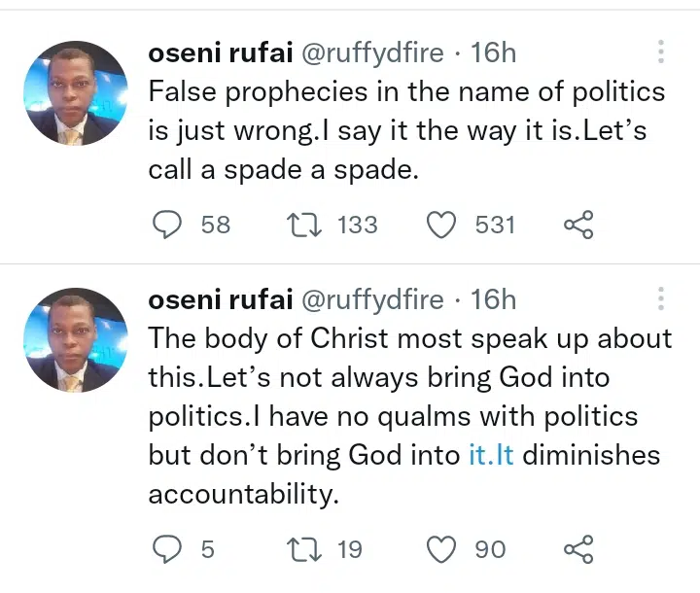Open more options menu on first tweet
This screenshot has width=700, height=593.
point(661,52)
